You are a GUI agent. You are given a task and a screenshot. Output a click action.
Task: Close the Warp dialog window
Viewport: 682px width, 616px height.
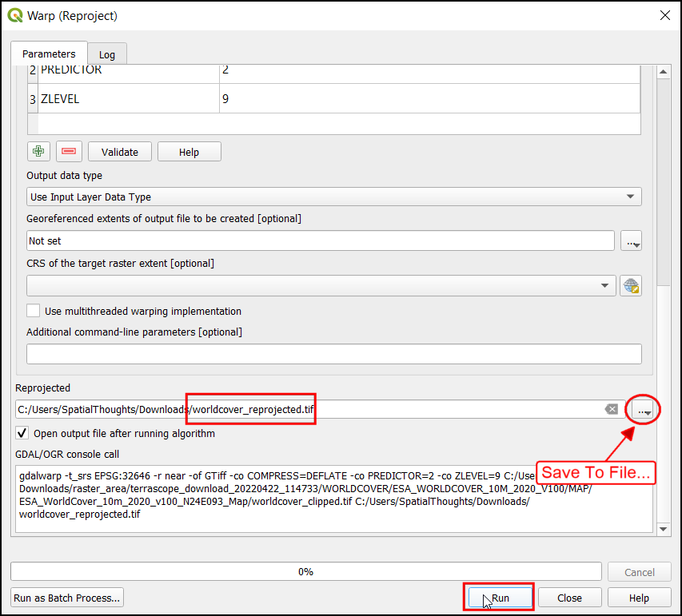664,15
